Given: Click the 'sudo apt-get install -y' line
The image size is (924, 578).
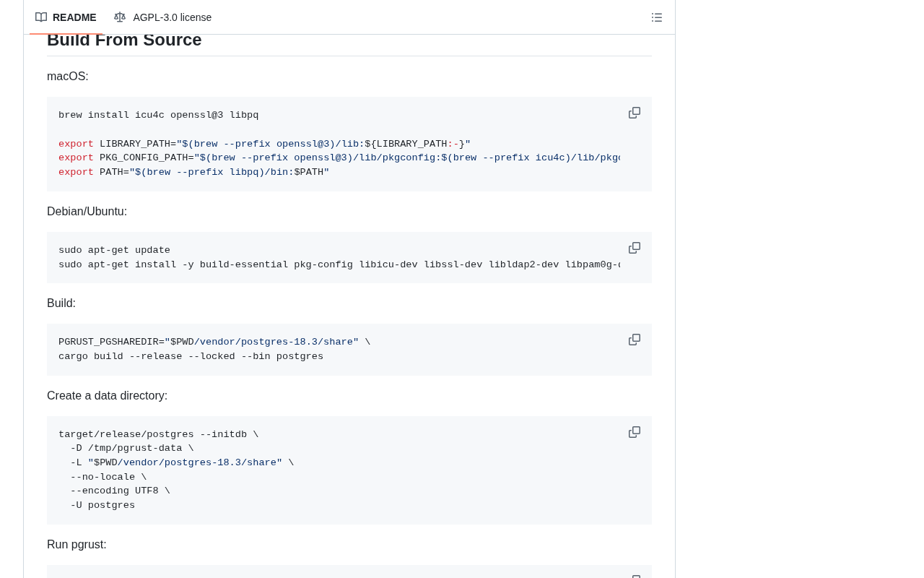Looking at the screenshot, I should tap(339, 264).
